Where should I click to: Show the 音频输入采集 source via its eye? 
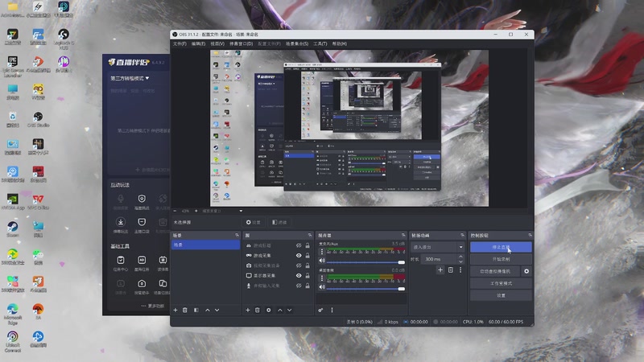[x=299, y=286]
